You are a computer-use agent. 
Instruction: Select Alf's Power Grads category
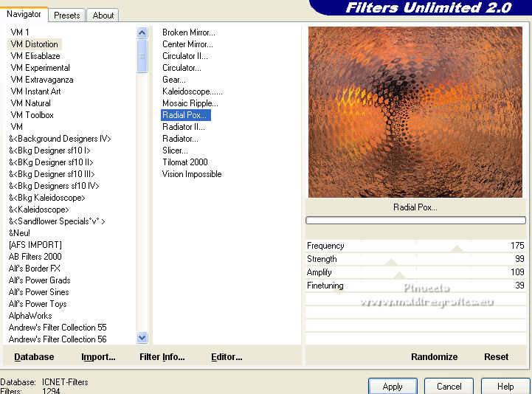pyautogui.click(x=39, y=280)
